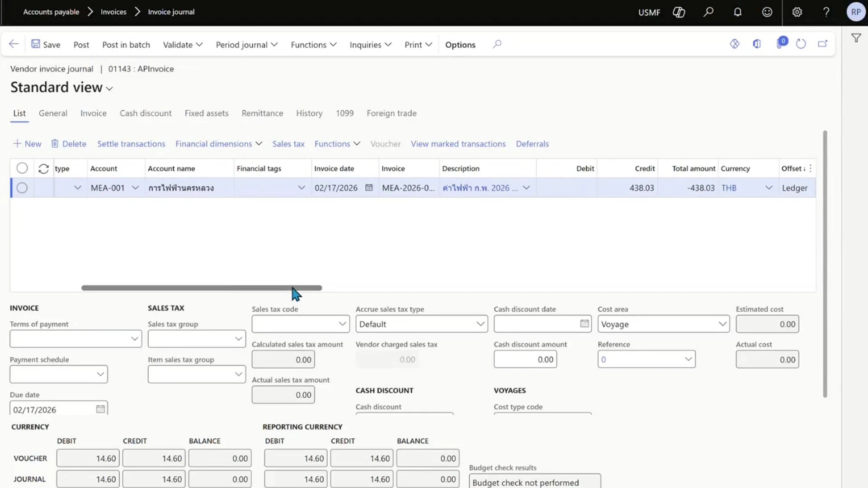Refresh the page with the circular arrow

click(x=801, y=44)
